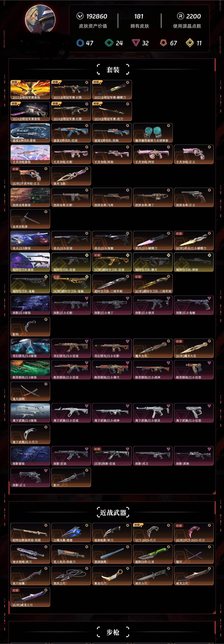Click the VP currency icon beside 192860
224x644 pixels.
[80, 16]
